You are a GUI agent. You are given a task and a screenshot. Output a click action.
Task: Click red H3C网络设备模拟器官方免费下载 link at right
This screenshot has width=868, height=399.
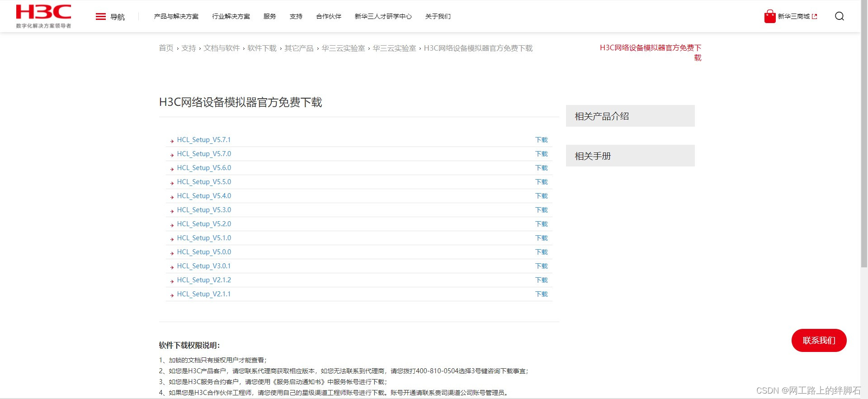point(651,52)
